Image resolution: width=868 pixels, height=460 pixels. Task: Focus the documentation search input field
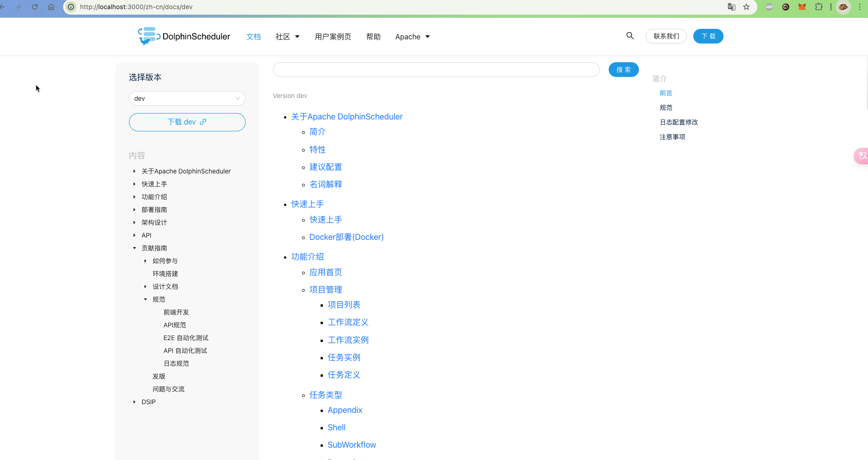click(x=436, y=70)
